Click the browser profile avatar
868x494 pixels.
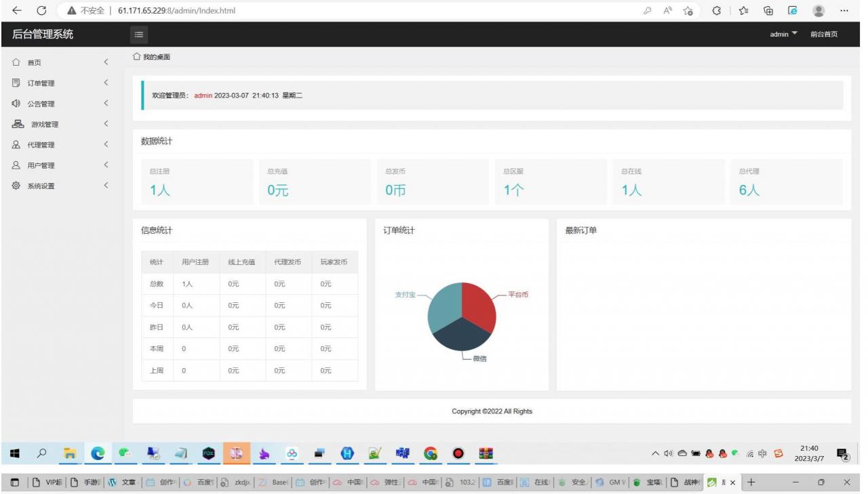tap(818, 10)
